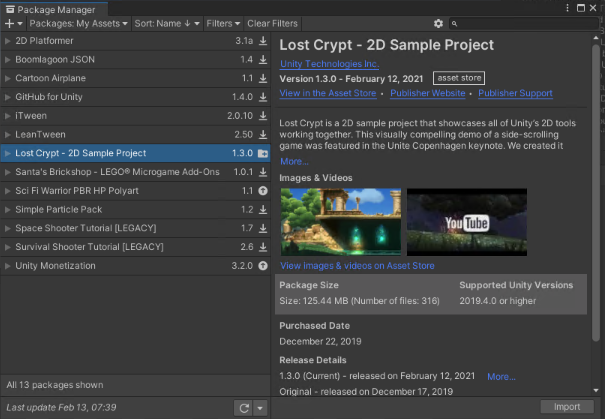Expand the LeanTween entry
The width and height of the screenshot is (605, 419).
point(7,134)
